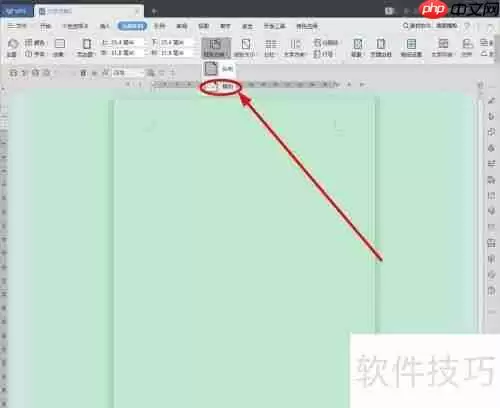The image size is (500, 408).
Task: Click the 效果 theme effects icon
Action: 59,47
